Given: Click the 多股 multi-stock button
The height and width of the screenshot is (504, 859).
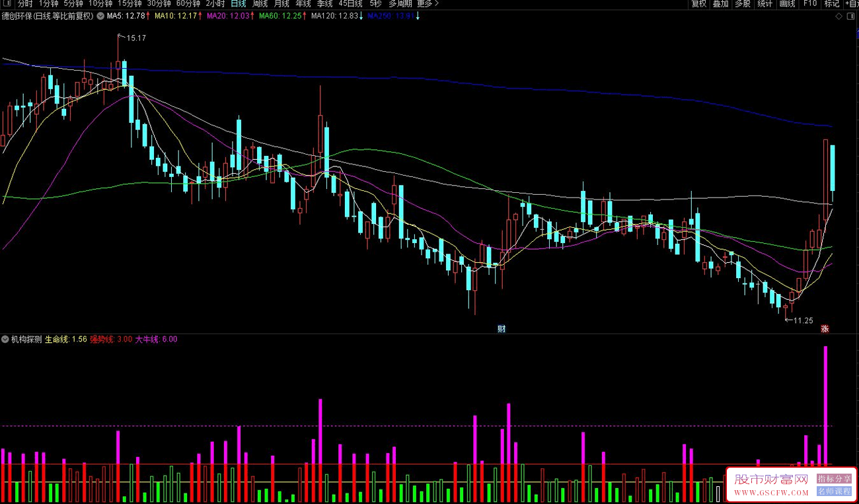Looking at the screenshot, I should click(x=743, y=4).
